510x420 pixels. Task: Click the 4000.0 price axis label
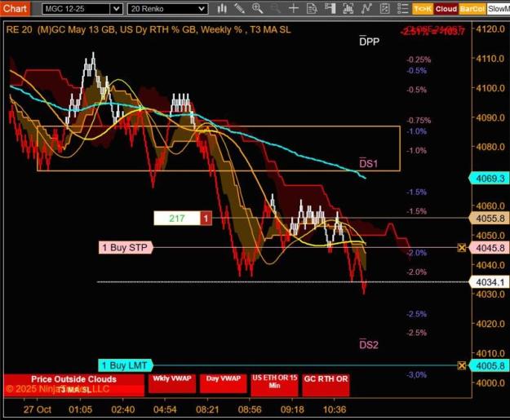tap(490, 383)
